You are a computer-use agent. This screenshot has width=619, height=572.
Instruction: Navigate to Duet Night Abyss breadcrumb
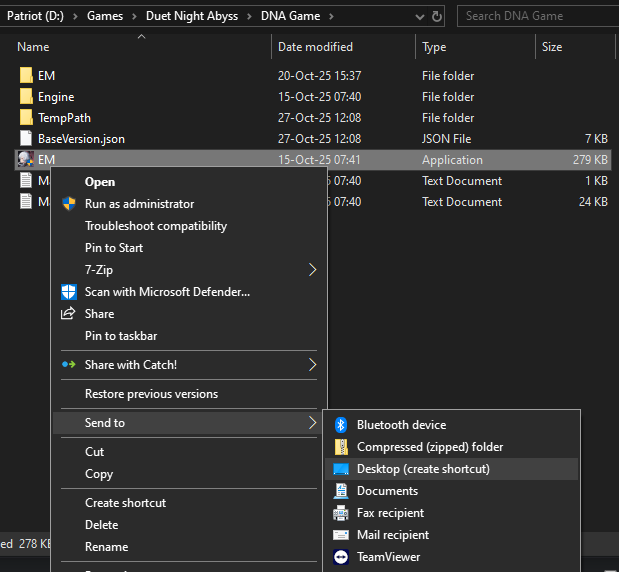(192, 16)
